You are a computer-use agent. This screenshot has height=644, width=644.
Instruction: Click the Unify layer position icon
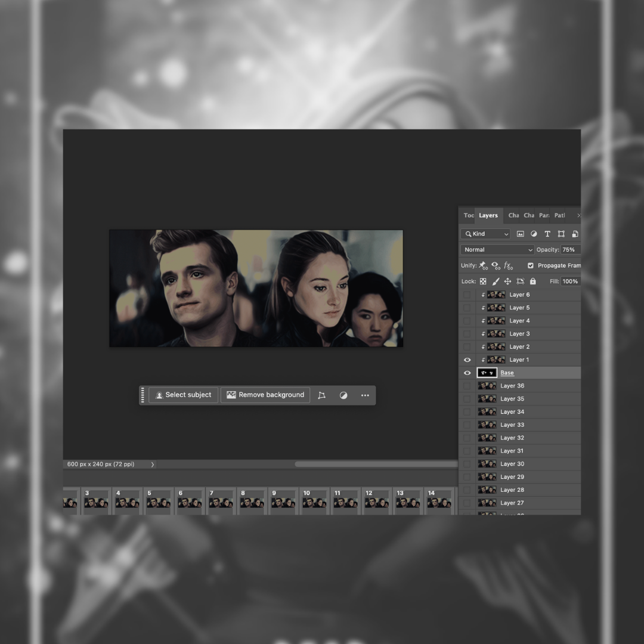tap(484, 266)
